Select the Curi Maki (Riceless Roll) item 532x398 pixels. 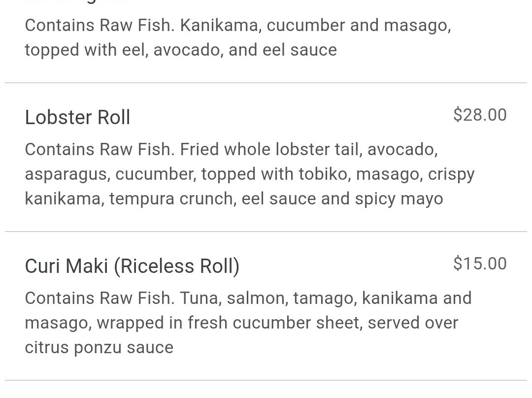(x=132, y=266)
